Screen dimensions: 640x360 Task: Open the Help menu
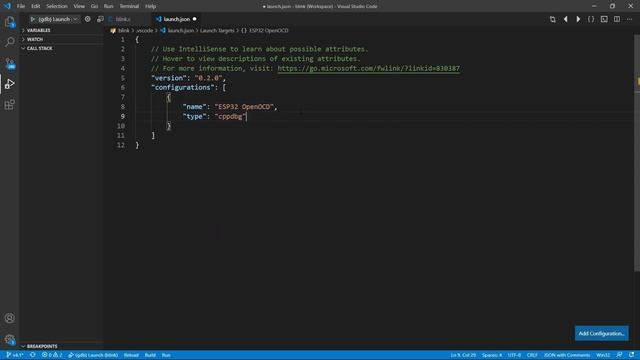[150, 6]
